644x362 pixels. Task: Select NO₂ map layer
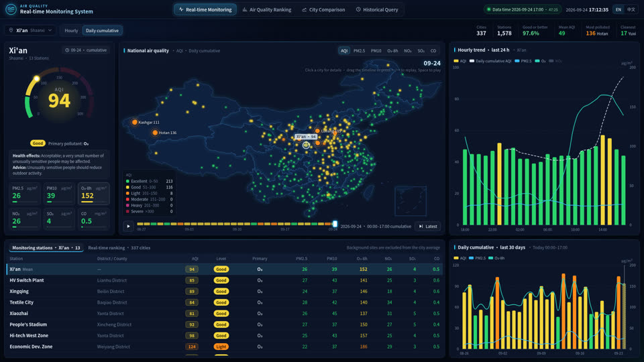[407, 51]
